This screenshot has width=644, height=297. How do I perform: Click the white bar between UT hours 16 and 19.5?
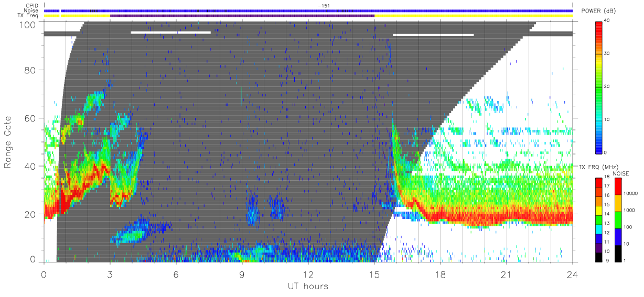pyautogui.click(x=433, y=35)
